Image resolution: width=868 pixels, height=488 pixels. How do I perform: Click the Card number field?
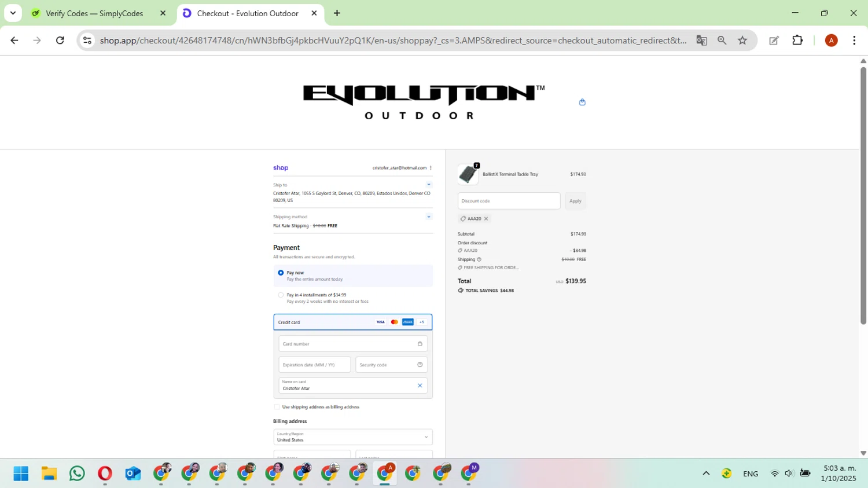353,344
